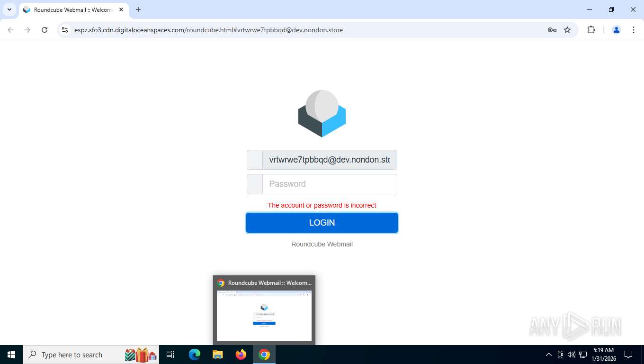Click the password field icon box
This screenshot has width=644, height=364.
pyautogui.click(x=255, y=184)
